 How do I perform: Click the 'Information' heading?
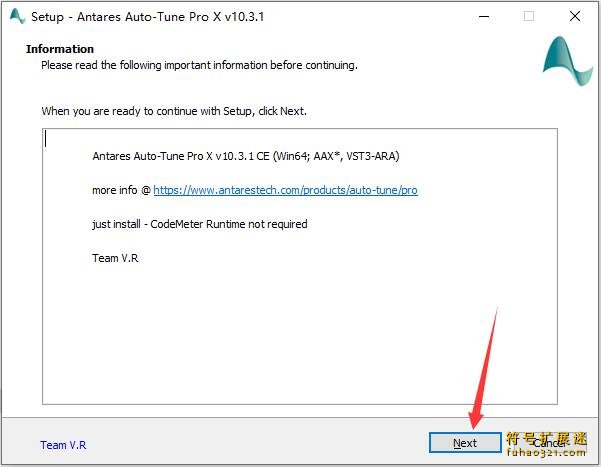(60, 49)
